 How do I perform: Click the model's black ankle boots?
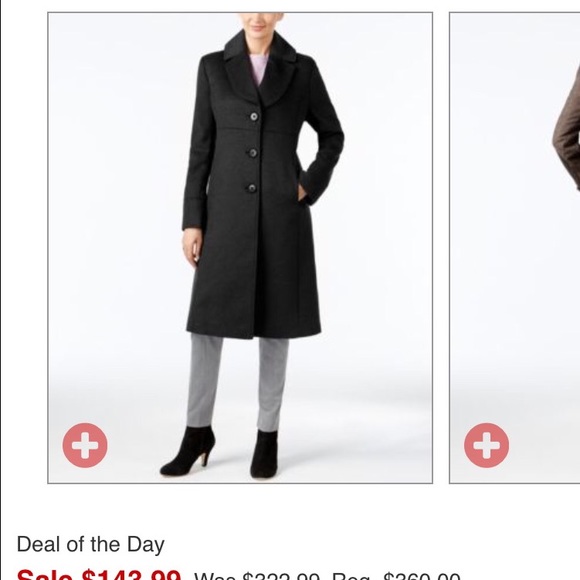pos(220,452)
